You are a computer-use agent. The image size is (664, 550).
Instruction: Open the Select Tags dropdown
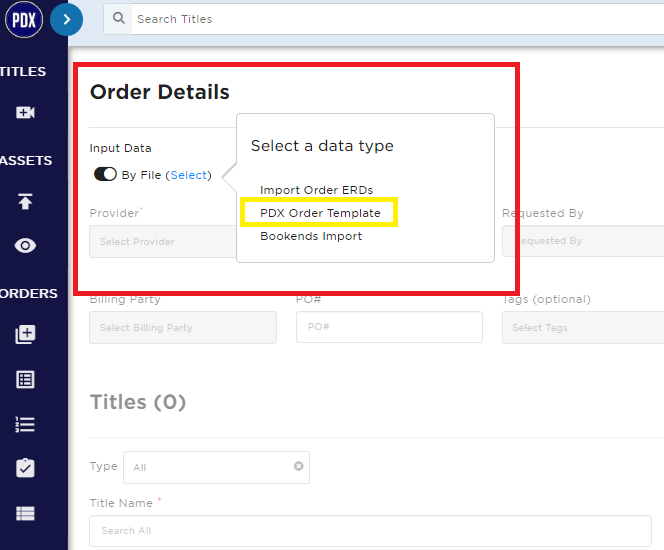tap(583, 327)
